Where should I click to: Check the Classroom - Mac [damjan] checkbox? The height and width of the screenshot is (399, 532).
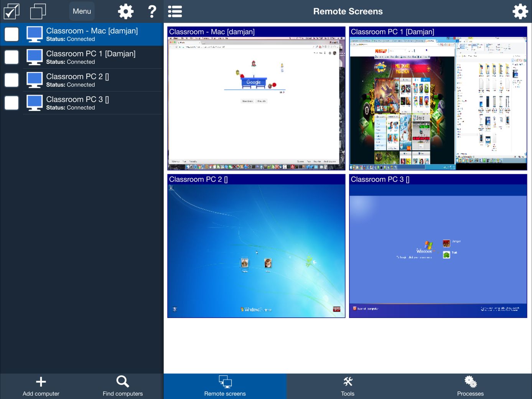(x=12, y=34)
